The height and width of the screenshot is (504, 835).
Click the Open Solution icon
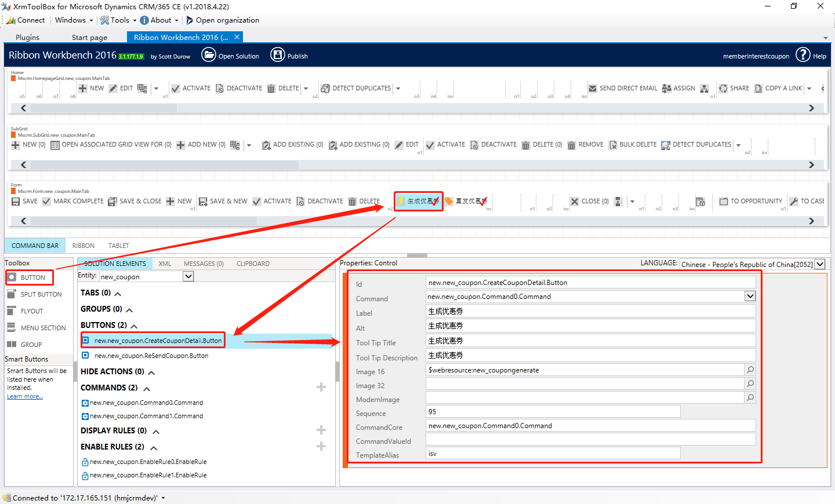pos(208,54)
